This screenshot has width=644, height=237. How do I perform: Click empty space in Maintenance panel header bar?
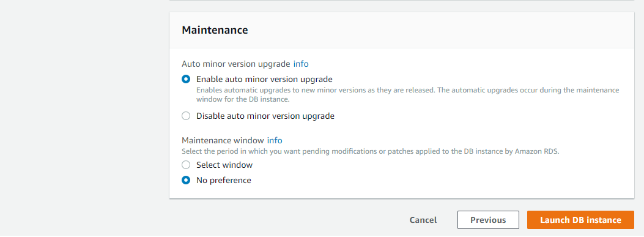click(440, 30)
